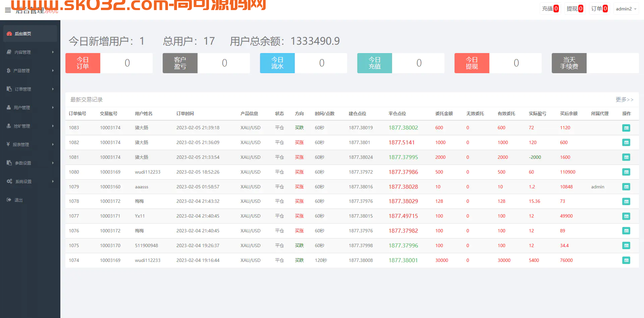Click username Yx11
This screenshot has height=318, width=644.
[x=140, y=216]
